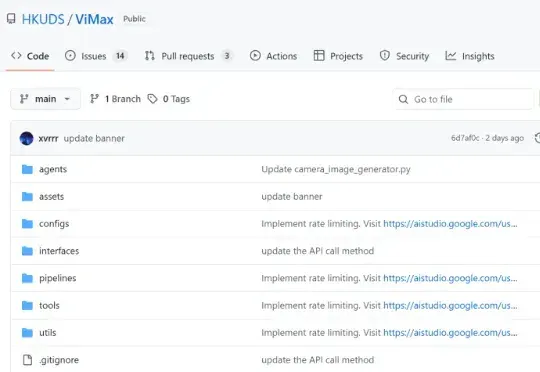Open the aistudio.google.com link in tools row
540x372 pixels.
(x=450, y=306)
